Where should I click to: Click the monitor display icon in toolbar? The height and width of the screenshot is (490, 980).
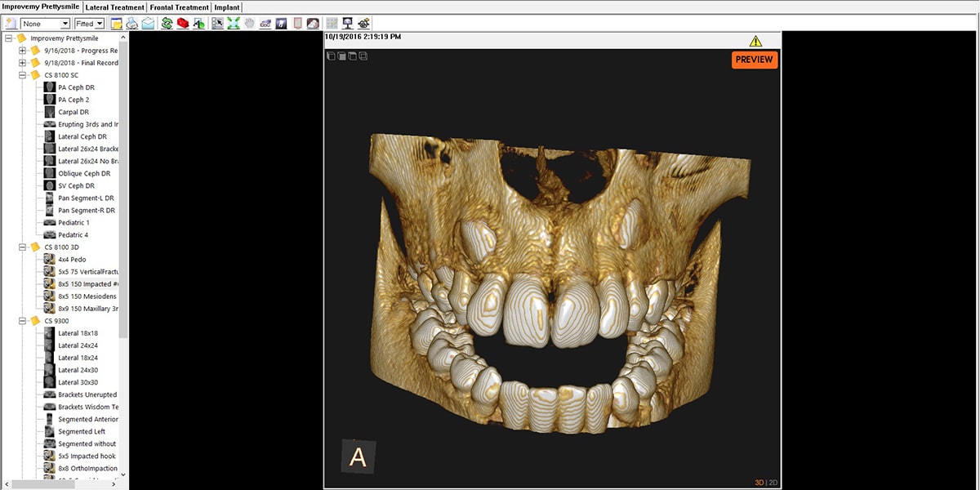(x=348, y=24)
